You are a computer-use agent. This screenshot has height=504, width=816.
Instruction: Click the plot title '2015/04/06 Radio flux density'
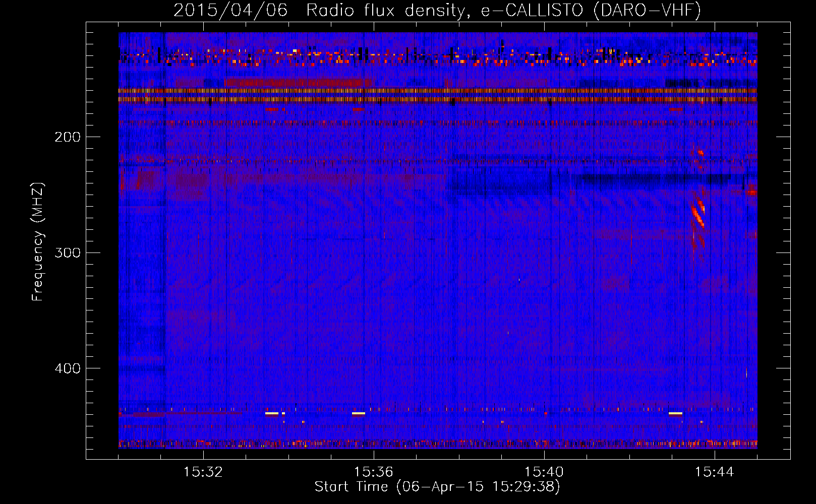[x=437, y=10]
